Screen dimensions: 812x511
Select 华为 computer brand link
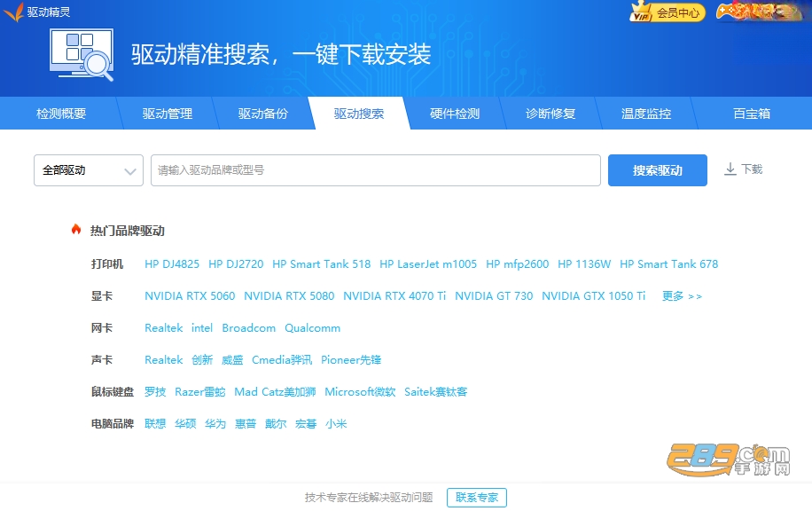[x=215, y=424]
